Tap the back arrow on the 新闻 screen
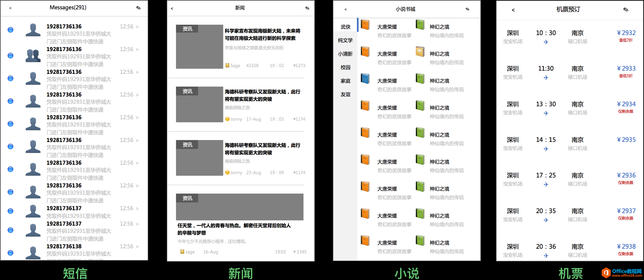 [172, 8]
